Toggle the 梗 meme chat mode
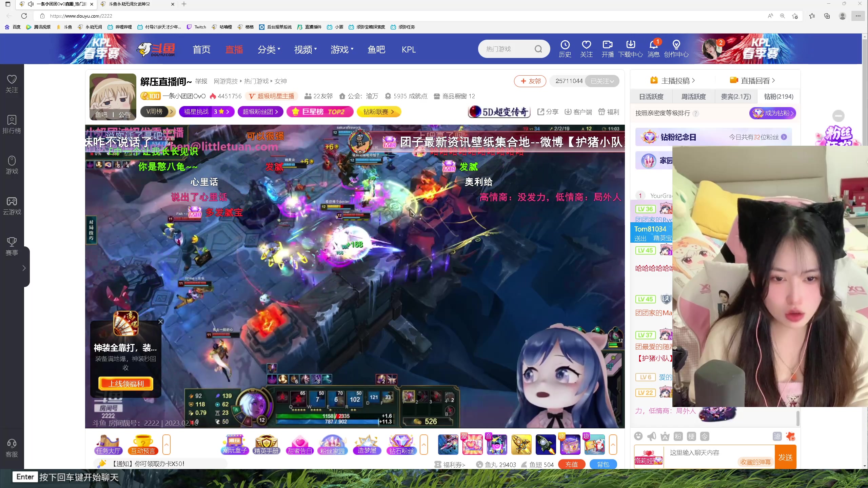This screenshot has height=488, width=868. 692,436
